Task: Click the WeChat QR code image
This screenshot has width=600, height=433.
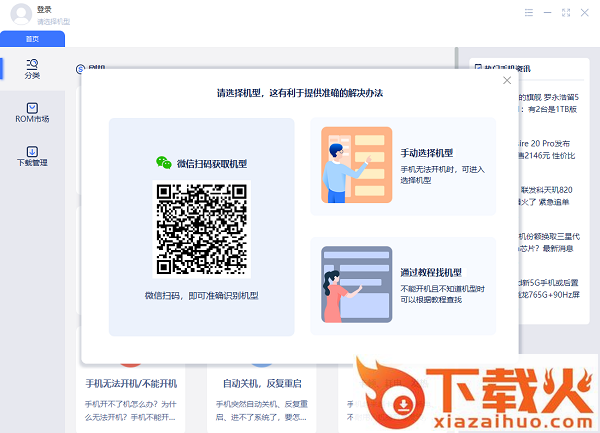Action: pyautogui.click(x=202, y=229)
